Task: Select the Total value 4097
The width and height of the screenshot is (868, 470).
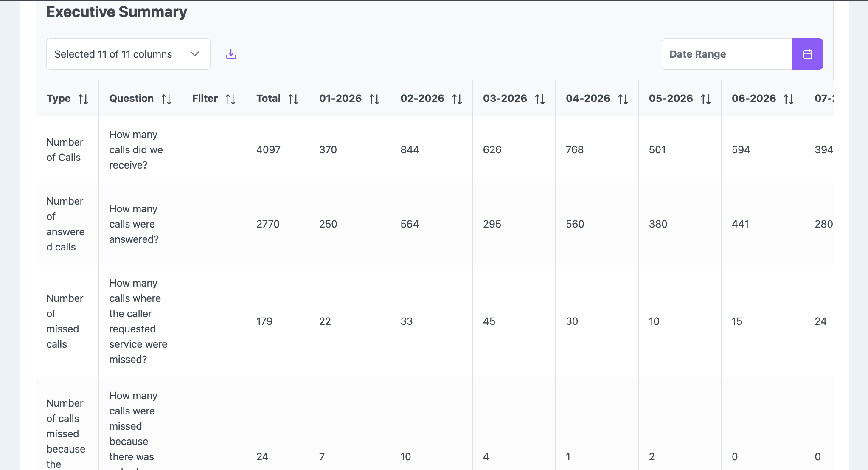Action: [268, 149]
